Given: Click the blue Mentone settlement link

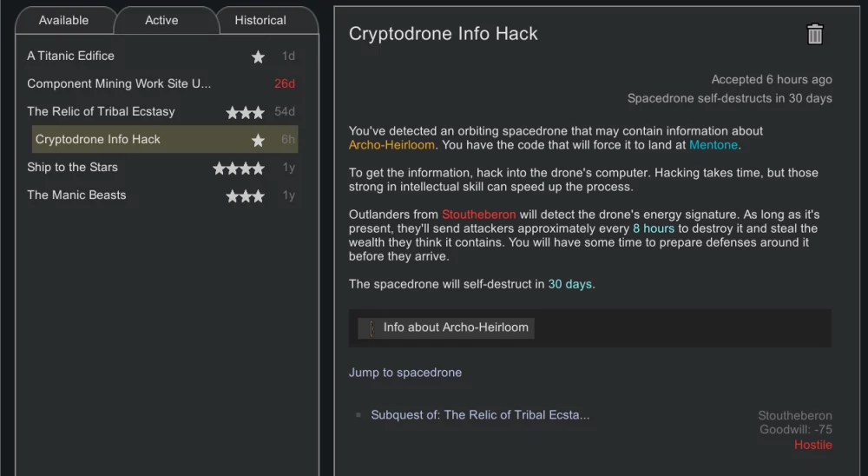Looking at the screenshot, I should 713,145.
